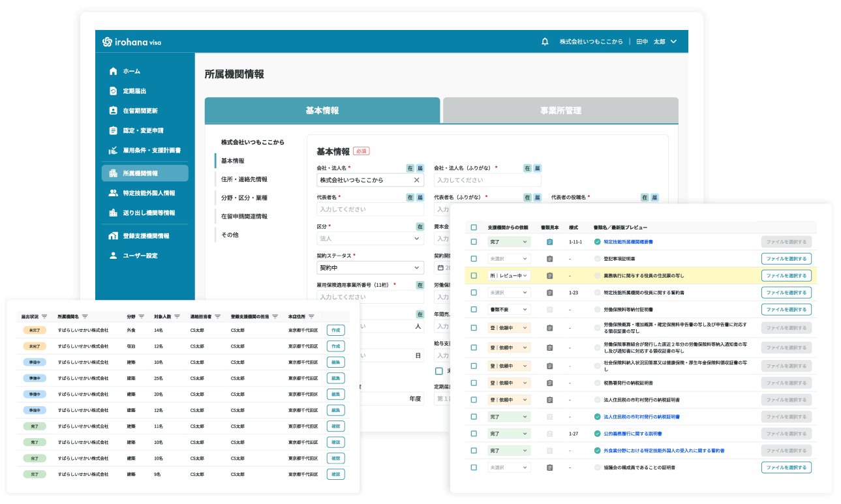841x504 pixels.
Task: Open the 特定技能所属機関概要書 document link
Action: pyautogui.click(x=628, y=242)
